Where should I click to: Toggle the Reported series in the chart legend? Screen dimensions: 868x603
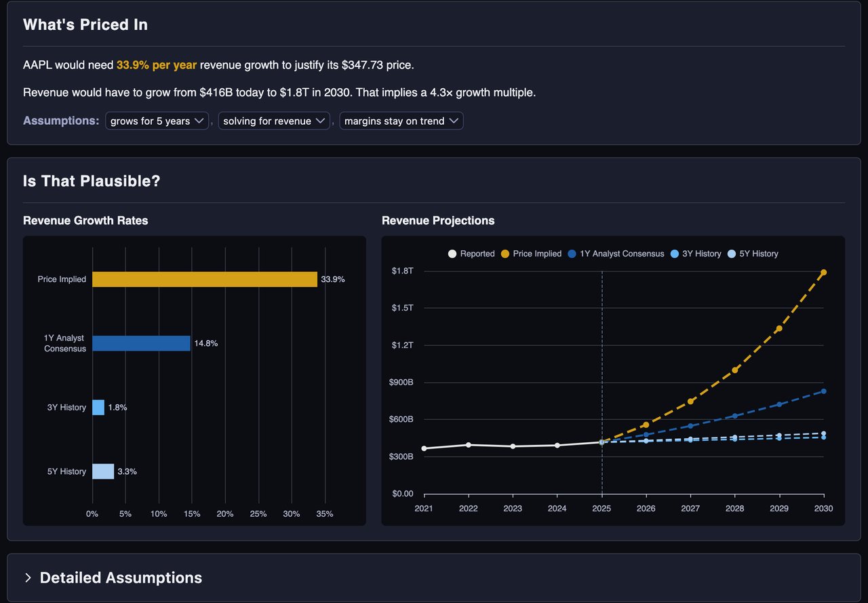coord(471,254)
